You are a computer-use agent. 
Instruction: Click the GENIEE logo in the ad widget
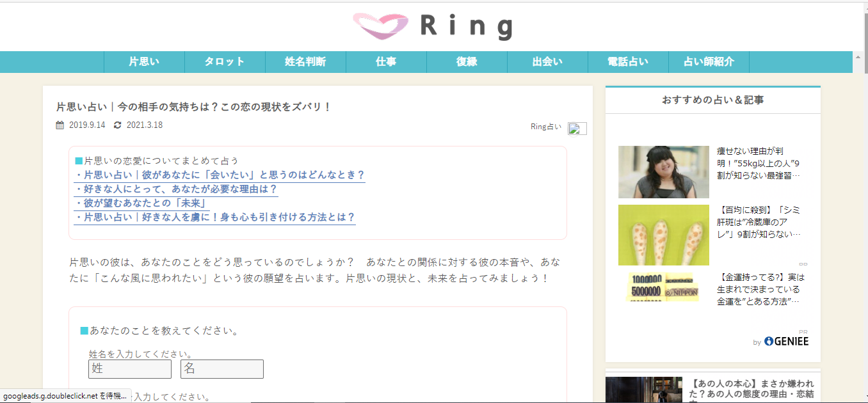(x=786, y=342)
